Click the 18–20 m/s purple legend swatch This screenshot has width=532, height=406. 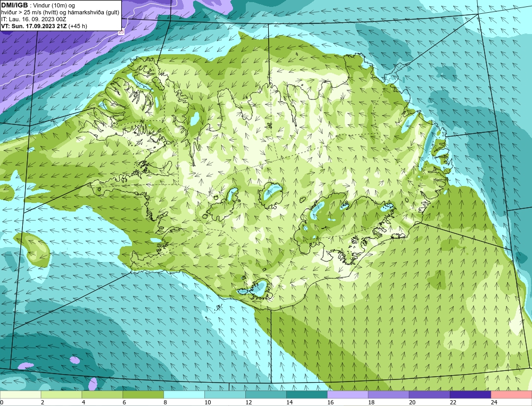(x=388, y=395)
